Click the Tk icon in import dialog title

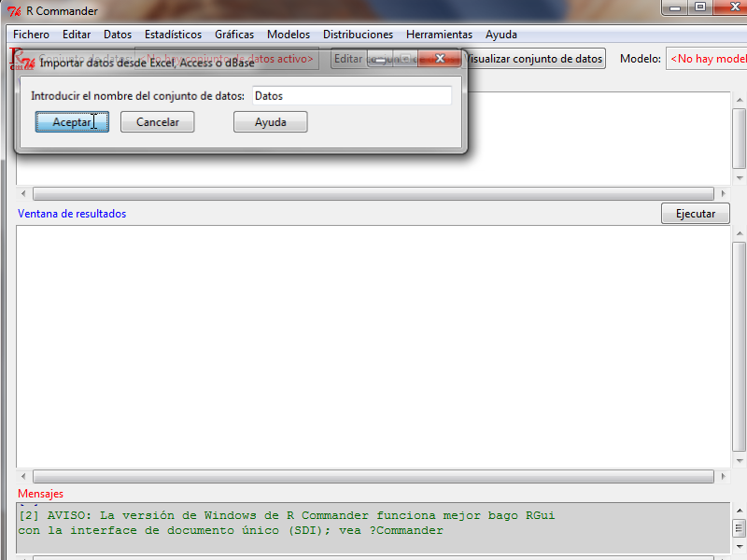pos(28,63)
